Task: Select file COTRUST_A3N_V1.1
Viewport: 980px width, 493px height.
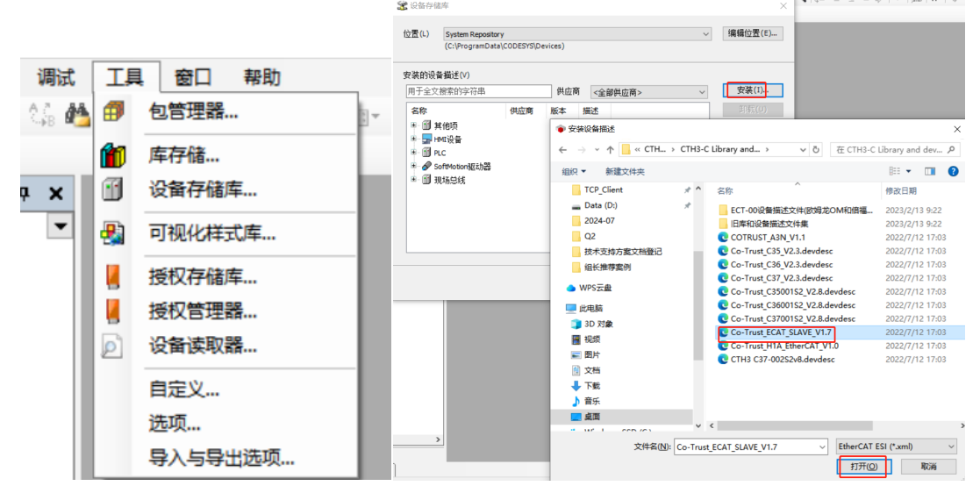Action: pos(768,238)
